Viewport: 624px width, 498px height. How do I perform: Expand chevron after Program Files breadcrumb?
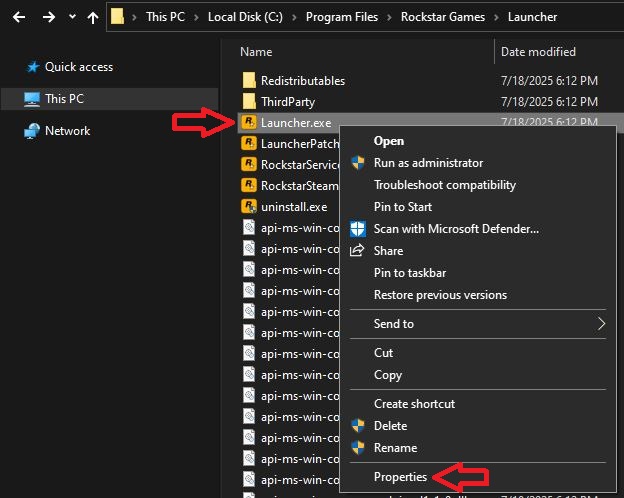[389, 17]
